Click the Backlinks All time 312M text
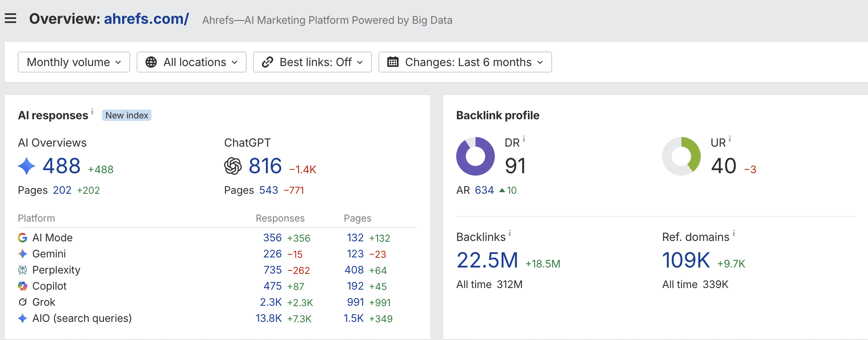868x340 pixels. (489, 284)
